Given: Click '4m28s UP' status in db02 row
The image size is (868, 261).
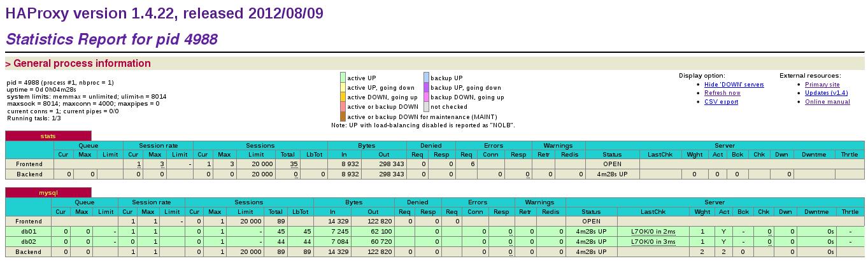Looking at the screenshot, I should [x=591, y=242].
